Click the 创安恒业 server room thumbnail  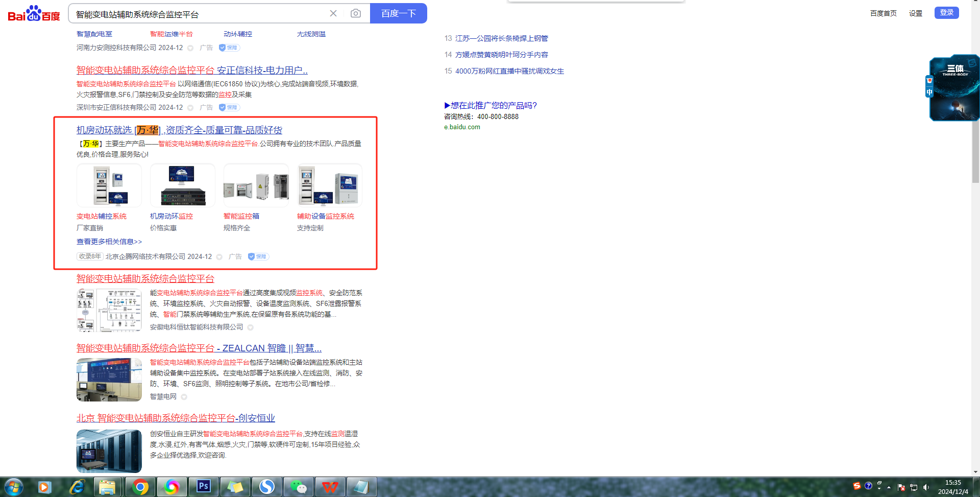(109, 451)
